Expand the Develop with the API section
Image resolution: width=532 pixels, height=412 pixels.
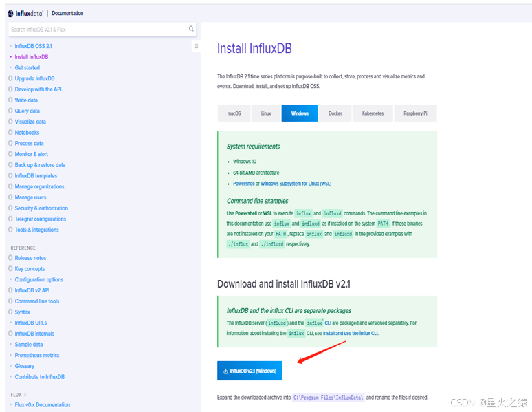[x=10, y=89]
